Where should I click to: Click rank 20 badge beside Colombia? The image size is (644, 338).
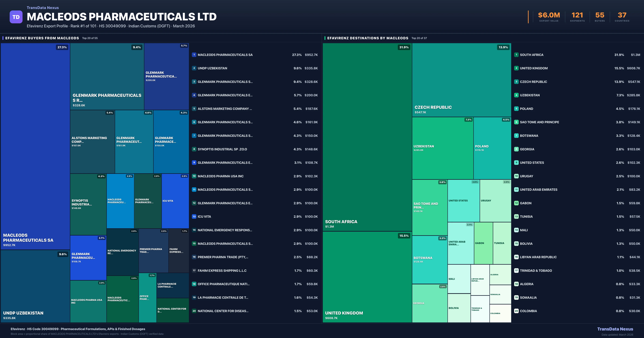[x=516, y=311]
